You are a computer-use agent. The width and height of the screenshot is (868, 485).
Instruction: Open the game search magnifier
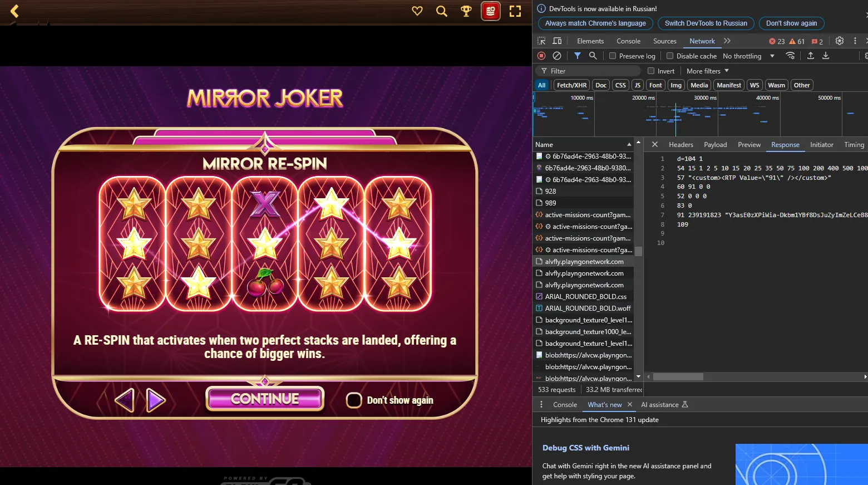(x=442, y=11)
